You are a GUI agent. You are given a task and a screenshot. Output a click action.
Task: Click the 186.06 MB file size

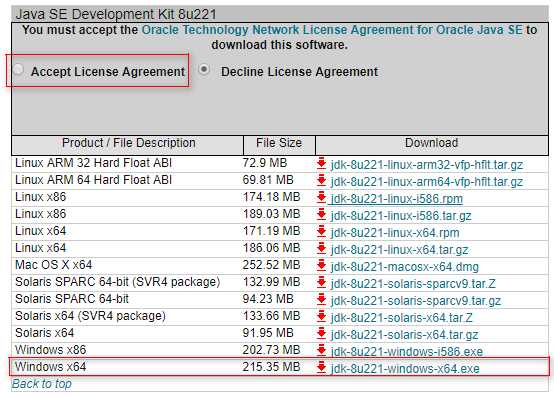click(271, 248)
